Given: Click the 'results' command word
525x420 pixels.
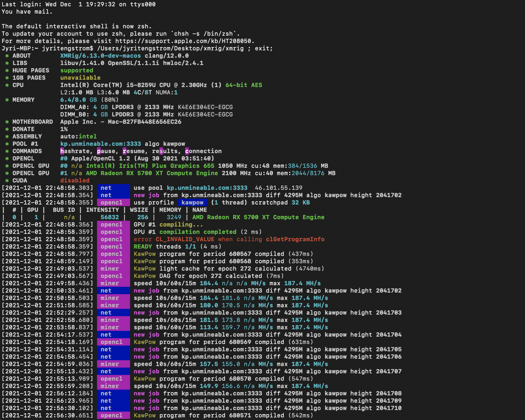Looking at the screenshot, I should (x=165, y=151).
